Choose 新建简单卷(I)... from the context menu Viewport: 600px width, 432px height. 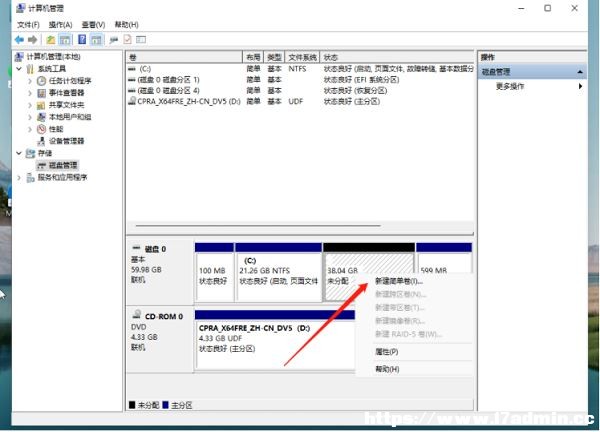[x=414, y=281]
